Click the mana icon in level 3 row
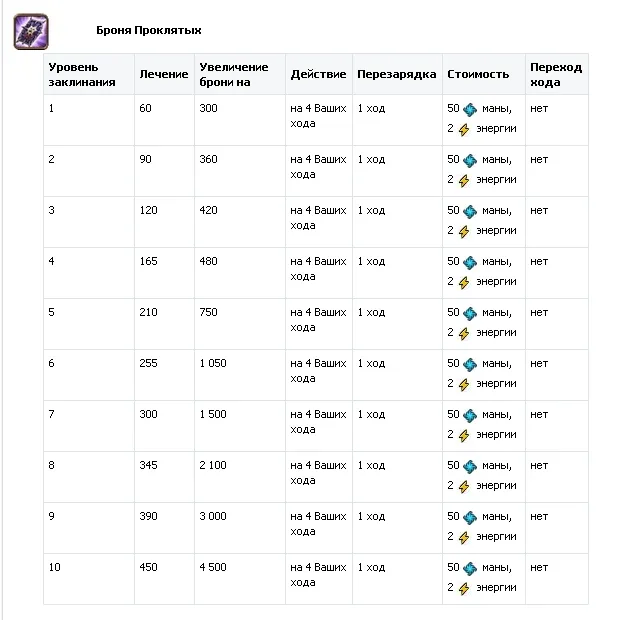Screen dimensions: 627x620 [470, 210]
